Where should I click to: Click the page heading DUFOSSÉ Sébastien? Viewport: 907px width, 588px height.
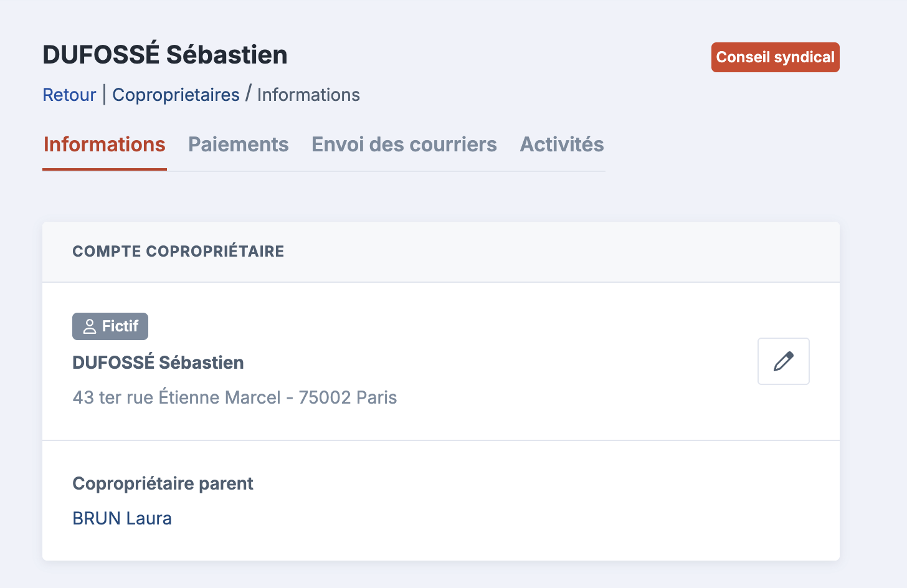(x=165, y=55)
